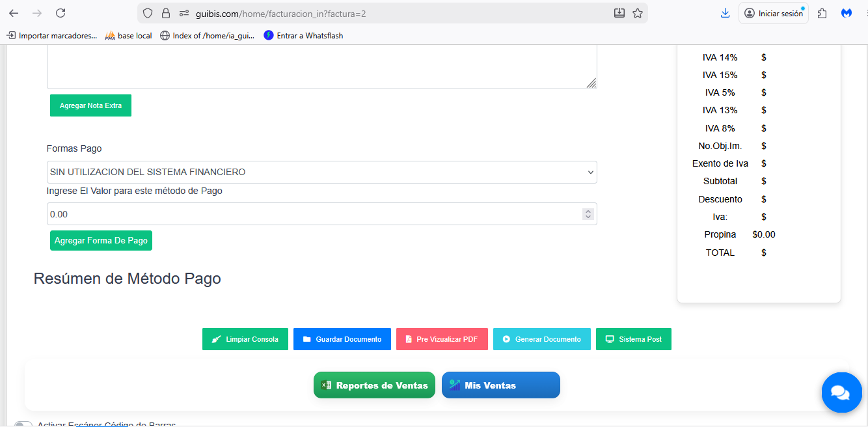Open the 'base local' bookmark
868x427 pixels.
pyautogui.click(x=128, y=36)
